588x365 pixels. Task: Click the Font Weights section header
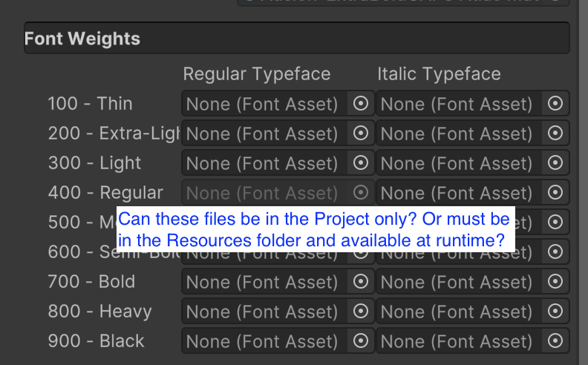pos(297,39)
